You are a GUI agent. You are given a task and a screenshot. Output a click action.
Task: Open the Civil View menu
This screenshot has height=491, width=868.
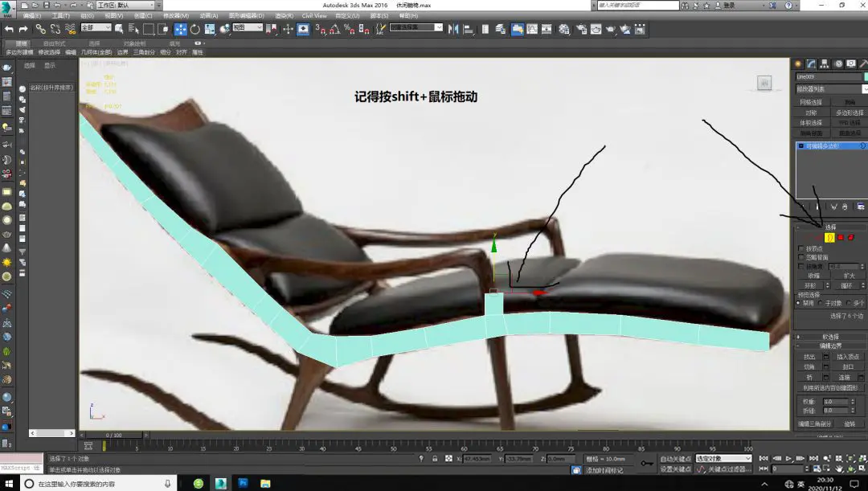(314, 16)
